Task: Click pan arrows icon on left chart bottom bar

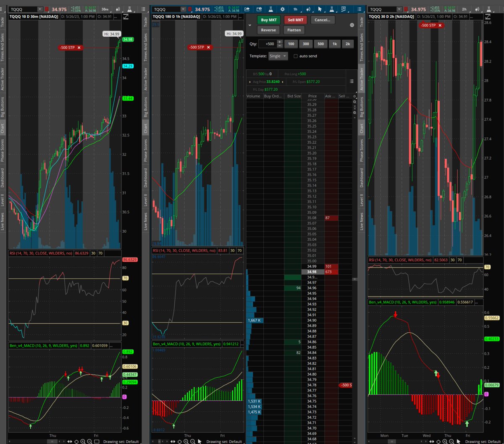Action: point(70,441)
